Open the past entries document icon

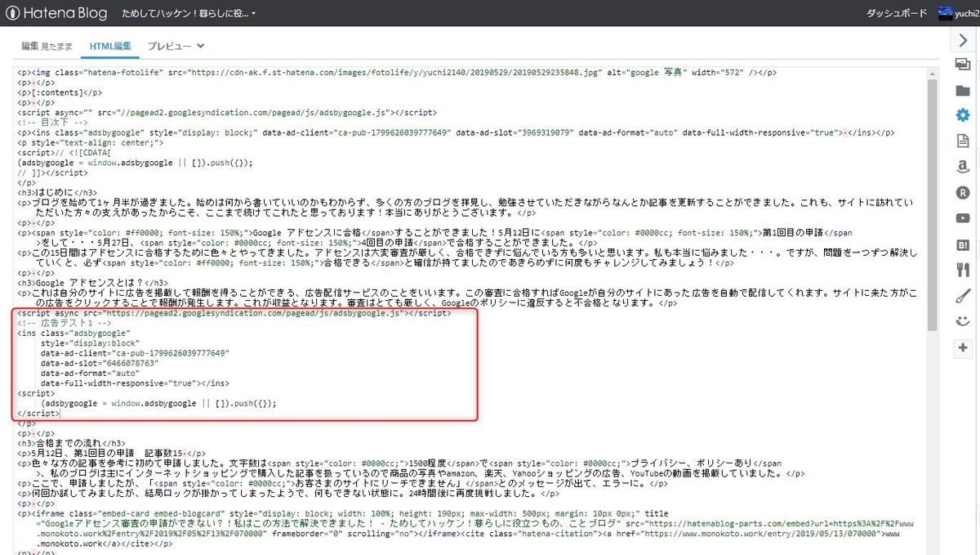pos(962,141)
